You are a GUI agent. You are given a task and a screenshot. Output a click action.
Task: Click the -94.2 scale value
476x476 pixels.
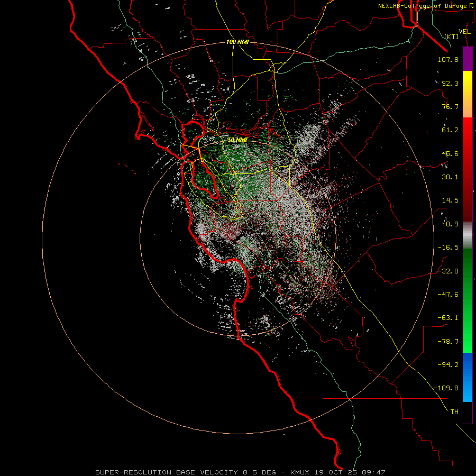448,365
